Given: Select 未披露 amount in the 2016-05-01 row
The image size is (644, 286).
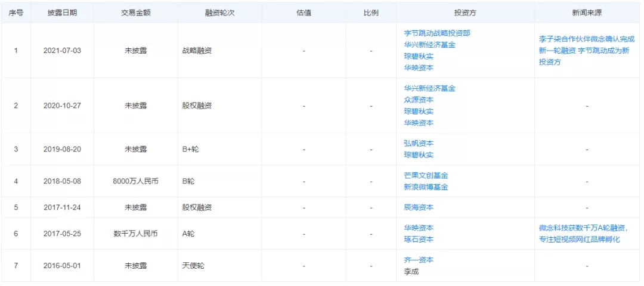Looking at the screenshot, I should pyautogui.click(x=135, y=266).
